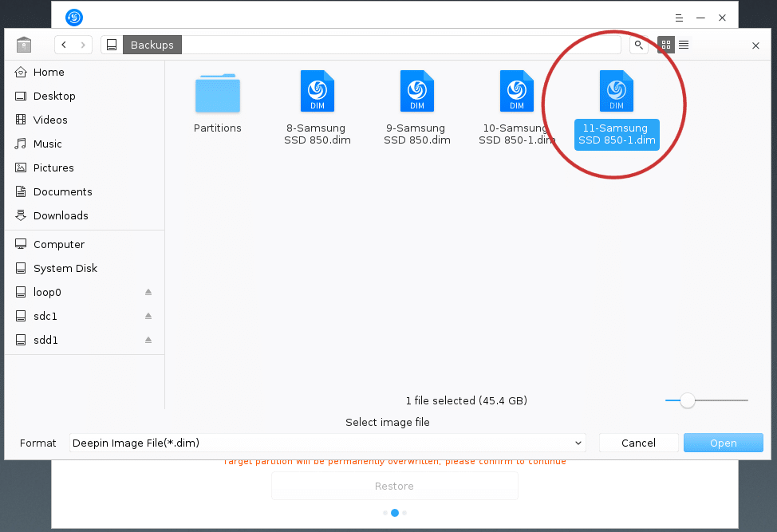777x532 pixels.
Task: Open the file search
Action: 639,45
